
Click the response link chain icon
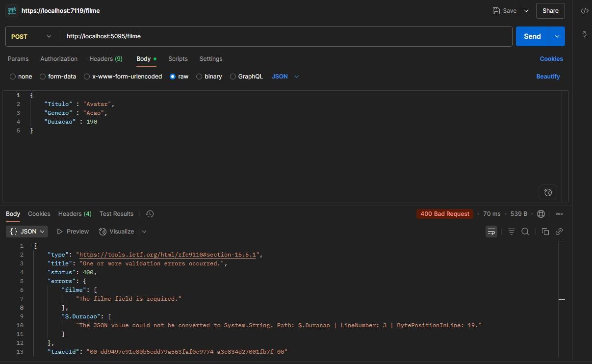(x=559, y=232)
